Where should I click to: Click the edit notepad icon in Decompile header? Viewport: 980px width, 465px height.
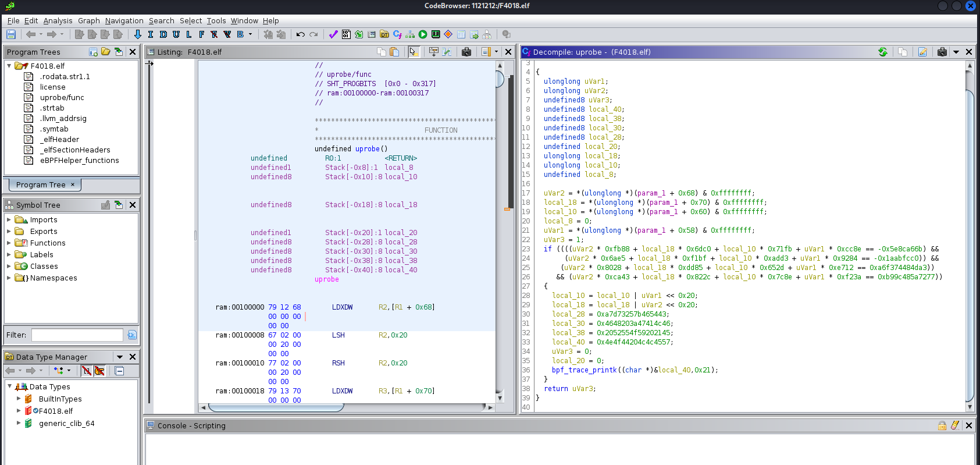coord(922,52)
